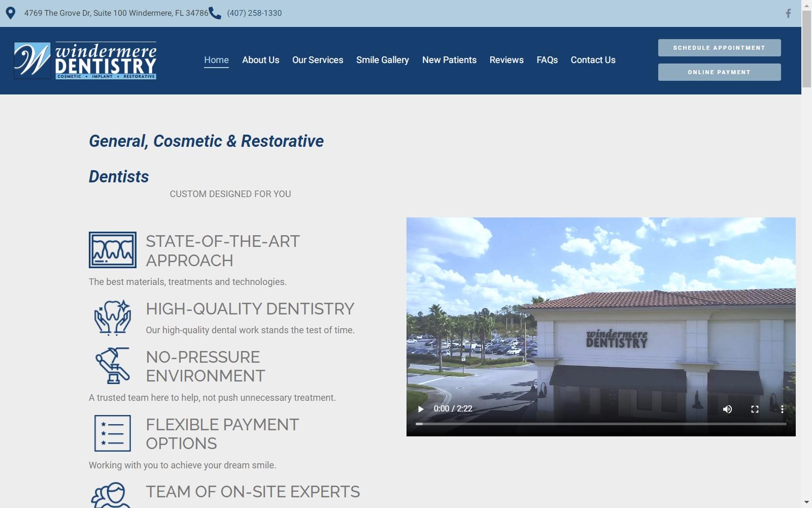The height and width of the screenshot is (508, 812).
Task: Click the Online Payment button
Action: click(719, 72)
